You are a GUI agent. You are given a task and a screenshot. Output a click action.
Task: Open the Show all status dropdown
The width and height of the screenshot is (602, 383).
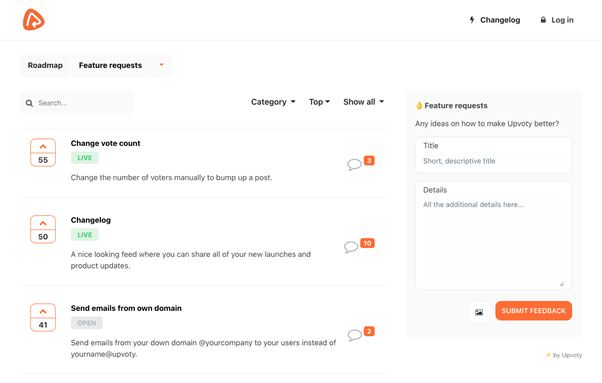363,102
